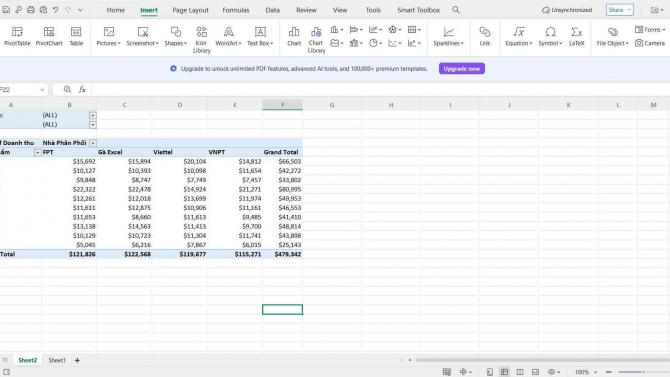Click the Upgrade now button

pos(461,68)
